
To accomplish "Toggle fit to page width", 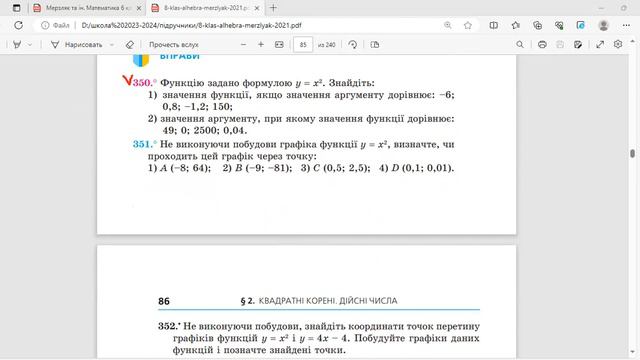I will pyautogui.click(x=279, y=44).
